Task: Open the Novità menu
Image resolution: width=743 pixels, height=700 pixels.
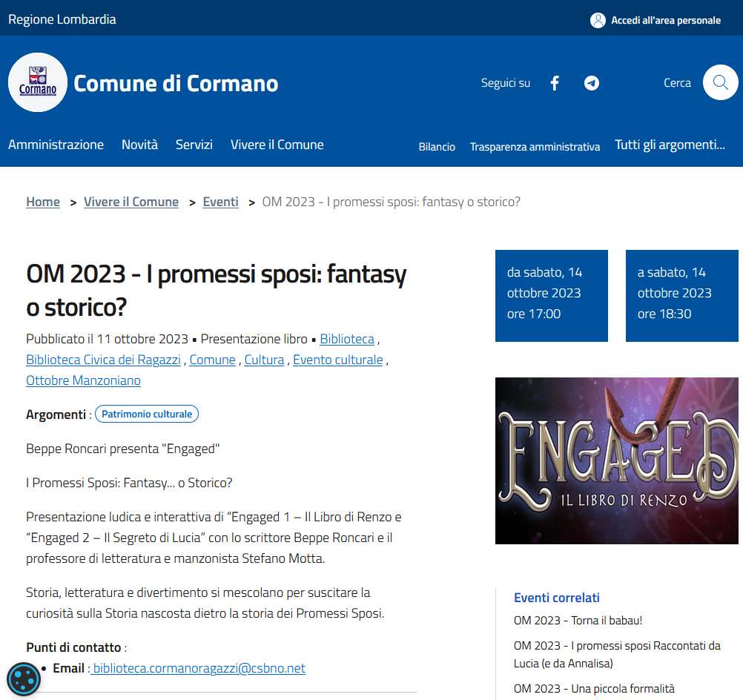Action: tap(140, 145)
